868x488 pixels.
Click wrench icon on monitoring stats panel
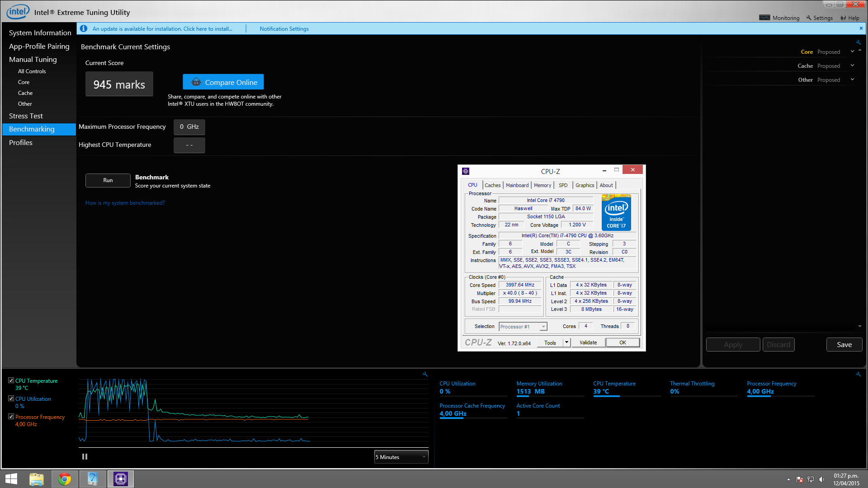pyautogui.click(x=858, y=374)
